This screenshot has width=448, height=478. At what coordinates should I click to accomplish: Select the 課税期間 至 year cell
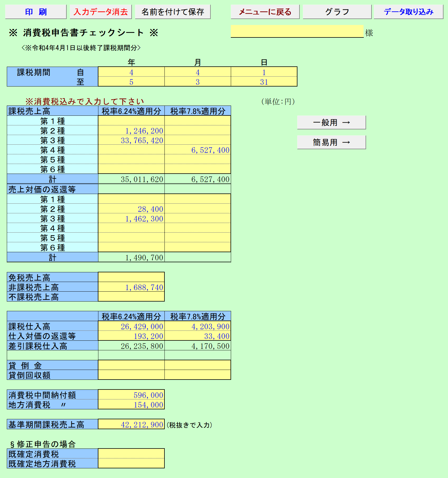click(x=131, y=82)
